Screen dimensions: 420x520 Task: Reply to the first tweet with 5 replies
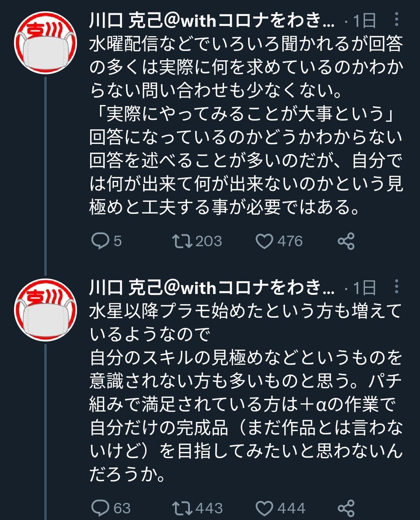[100, 241]
